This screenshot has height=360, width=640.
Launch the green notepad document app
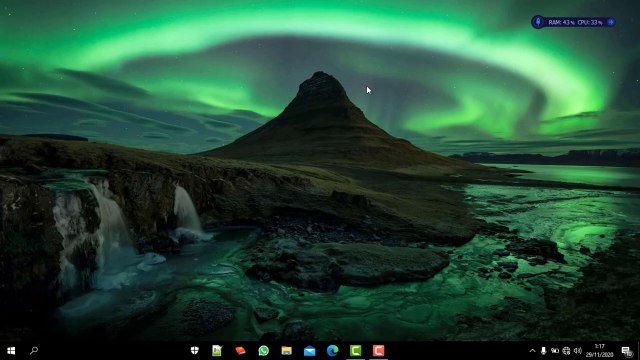[217, 350]
